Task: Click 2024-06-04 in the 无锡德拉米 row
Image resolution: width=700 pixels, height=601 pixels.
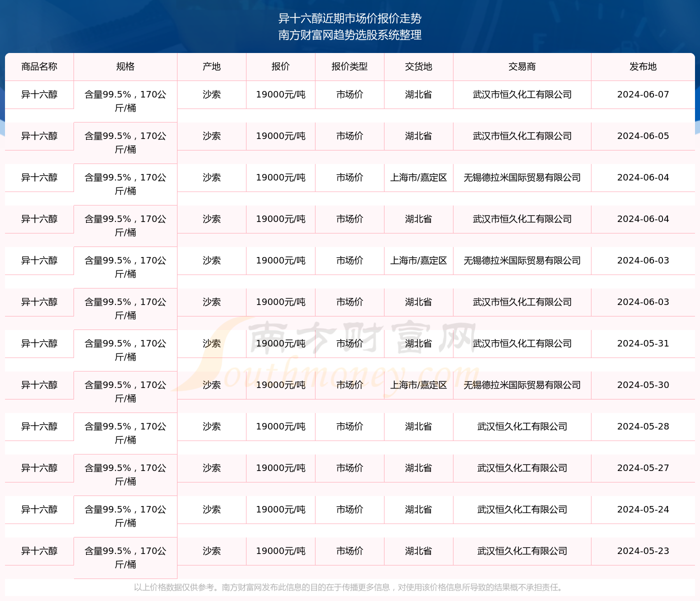Action: click(x=643, y=177)
